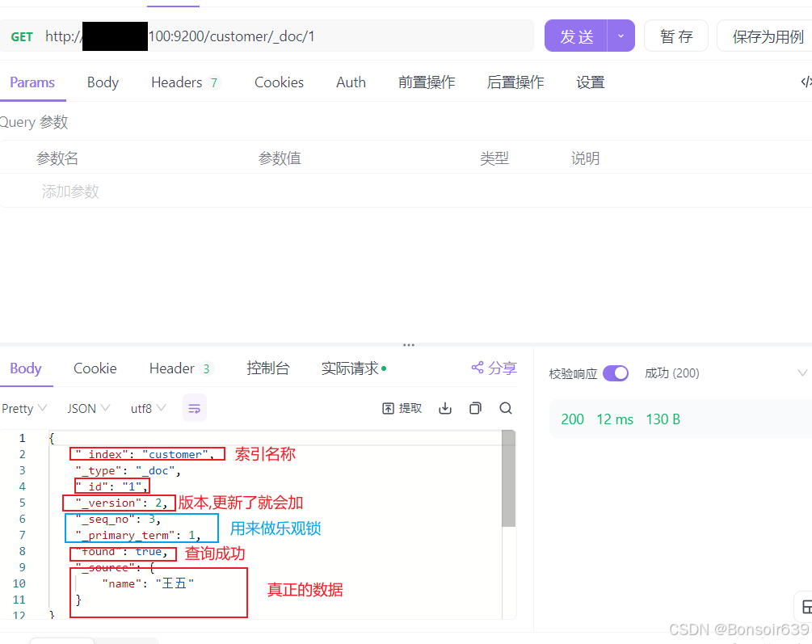This screenshot has width=812, height=644.
Task: Open the response Header tab
Action: click(180, 368)
